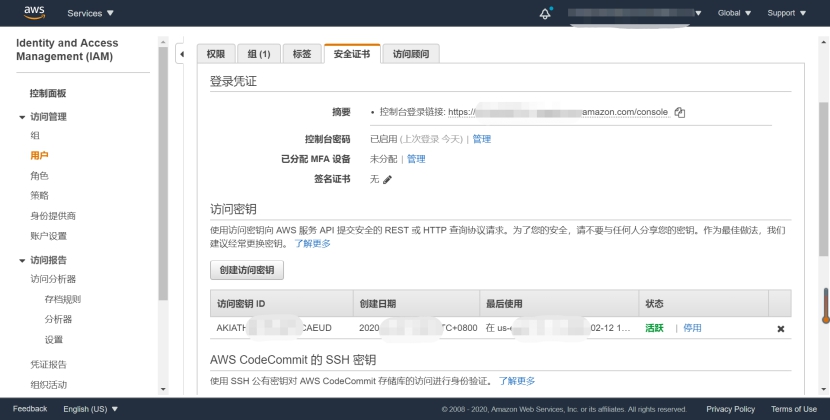Click the 创建日期 column header
The image size is (830, 420).
coord(416,304)
